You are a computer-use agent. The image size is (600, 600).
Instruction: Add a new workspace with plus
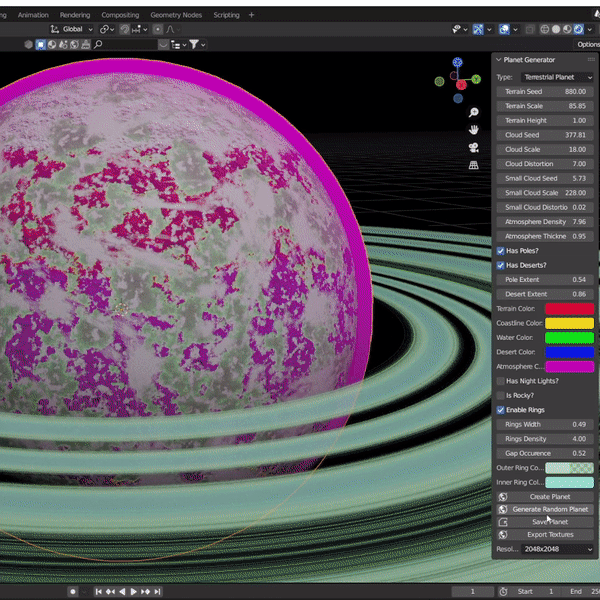(x=251, y=15)
